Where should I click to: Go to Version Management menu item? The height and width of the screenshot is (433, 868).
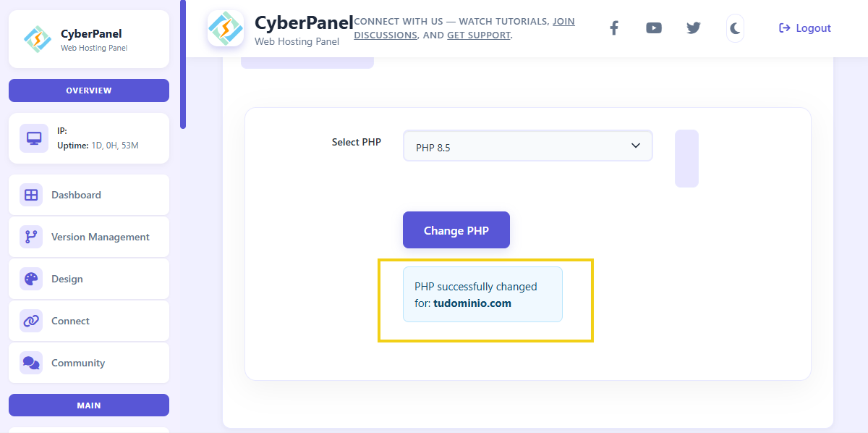(100, 237)
